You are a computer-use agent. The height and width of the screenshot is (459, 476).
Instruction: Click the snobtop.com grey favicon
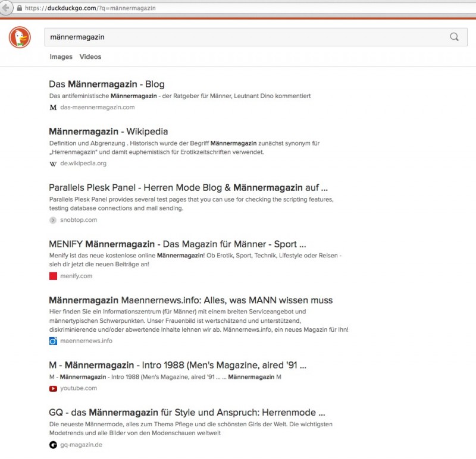click(x=53, y=220)
